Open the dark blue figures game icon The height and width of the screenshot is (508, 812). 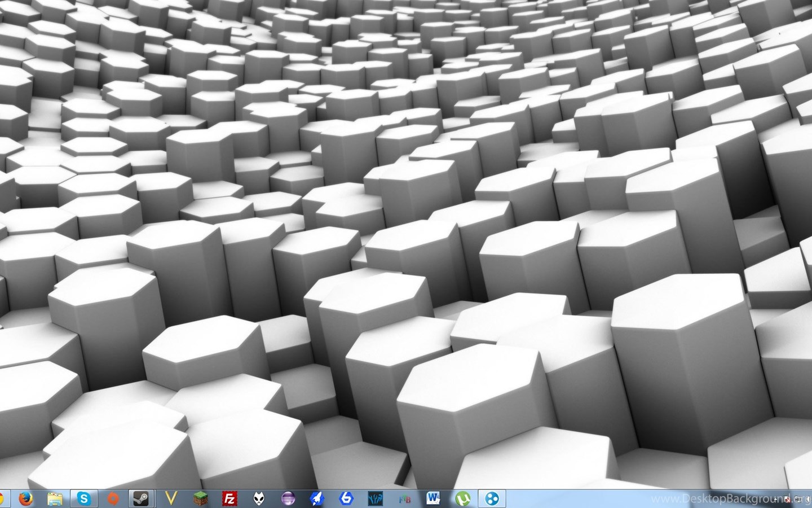(x=376, y=499)
